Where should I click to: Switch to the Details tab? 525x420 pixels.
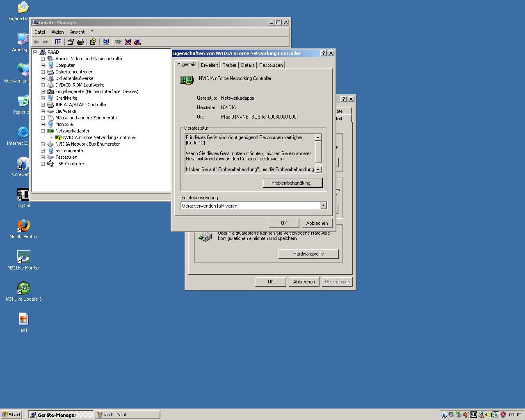click(248, 65)
